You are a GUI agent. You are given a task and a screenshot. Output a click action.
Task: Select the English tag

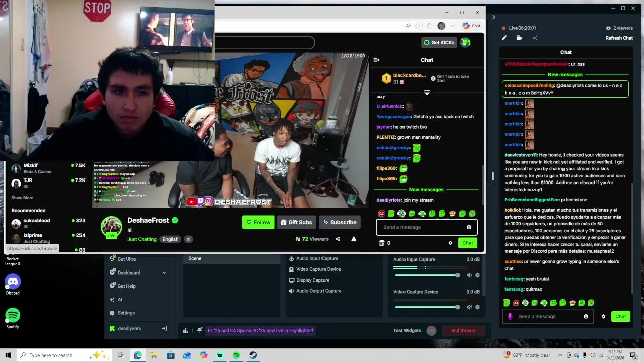tap(170, 239)
